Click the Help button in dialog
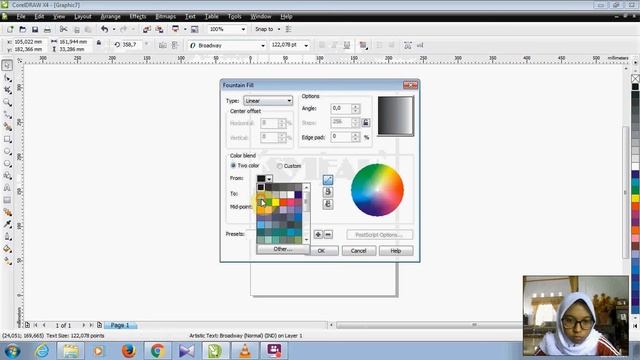 (396, 251)
